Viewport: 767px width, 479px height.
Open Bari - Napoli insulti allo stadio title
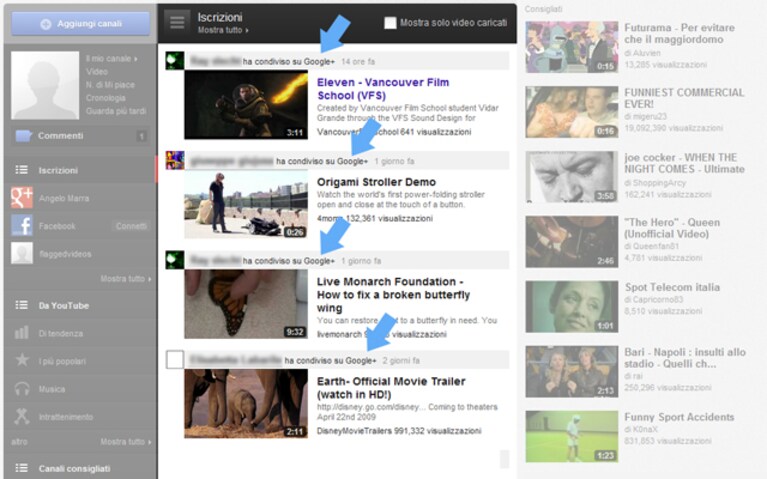pyautogui.click(x=685, y=358)
